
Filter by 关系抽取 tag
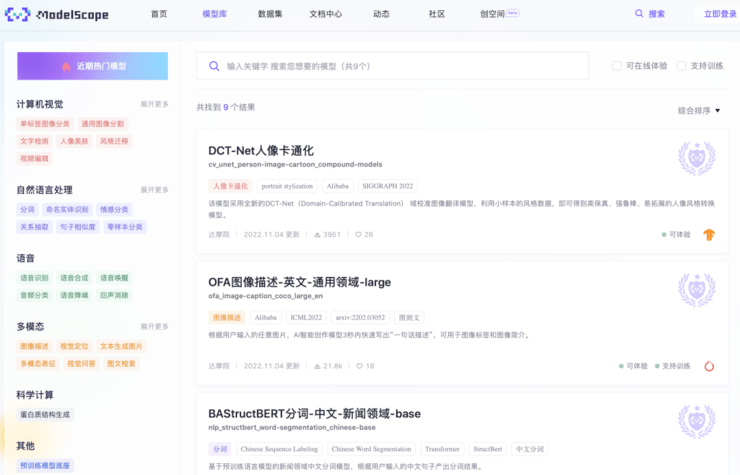[x=34, y=227]
